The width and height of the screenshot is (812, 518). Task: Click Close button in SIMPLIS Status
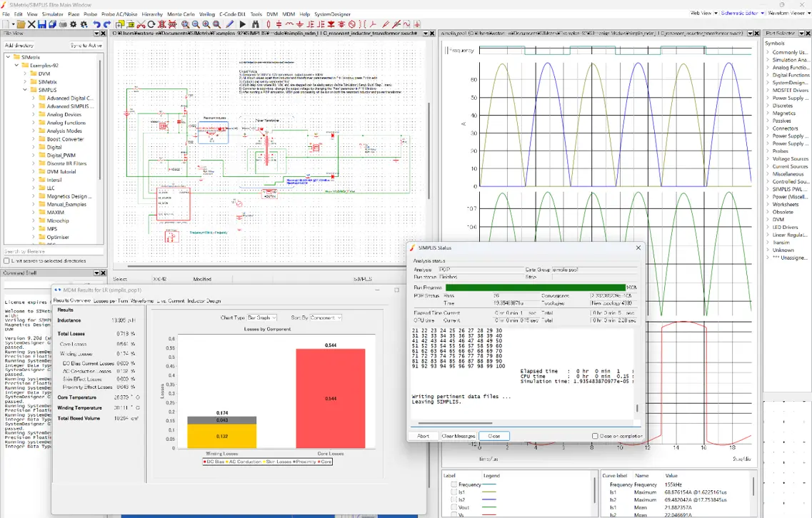[494, 436]
